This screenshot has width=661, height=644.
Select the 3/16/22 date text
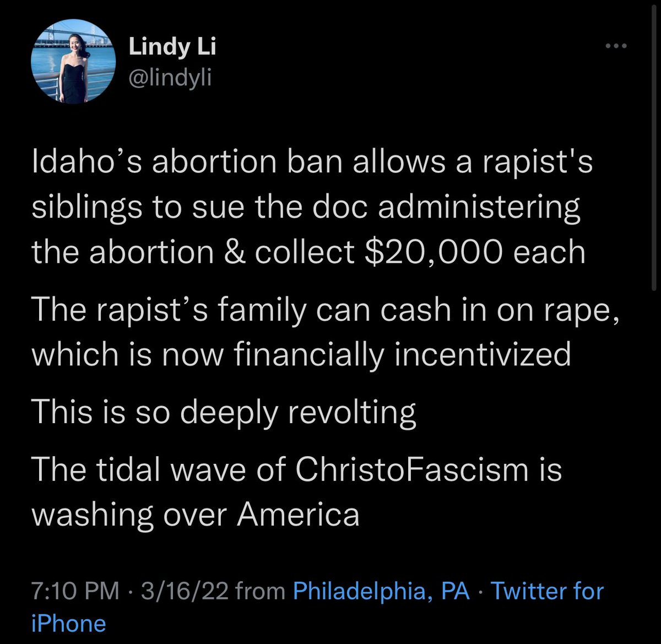[x=185, y=591]
